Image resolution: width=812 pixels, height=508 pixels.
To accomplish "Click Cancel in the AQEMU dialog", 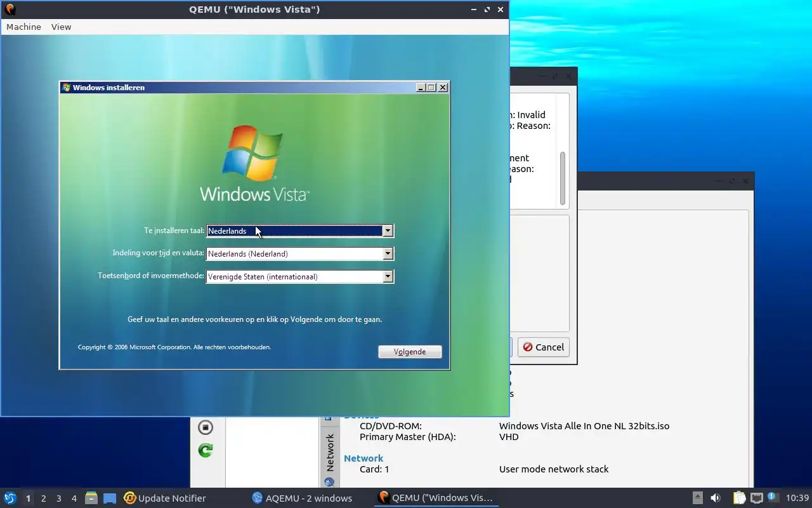I will [543, 347].
